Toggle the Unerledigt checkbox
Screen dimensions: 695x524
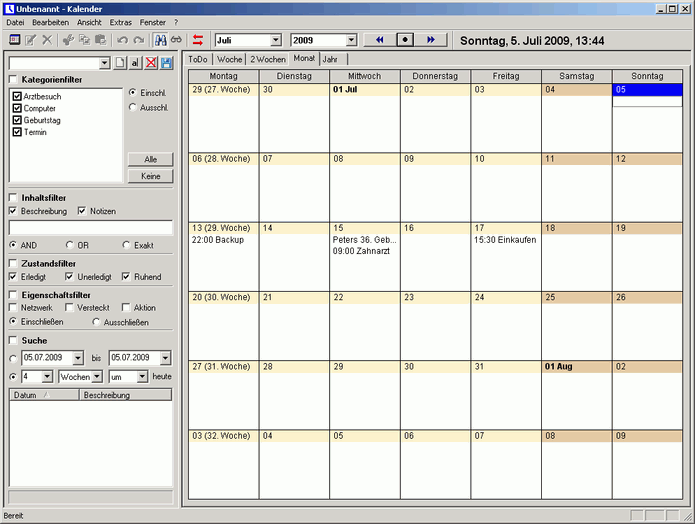pyautogui.click(x=69, y=277)
